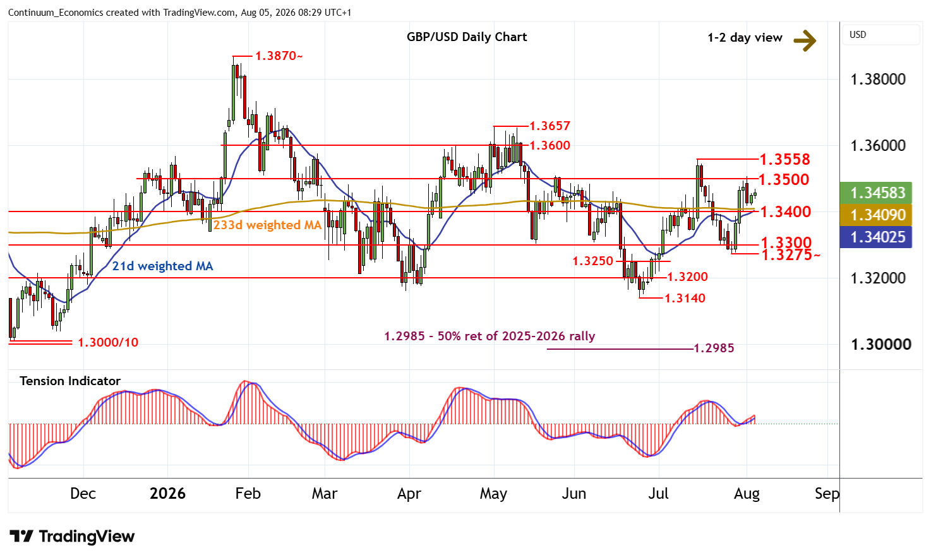Click the "21d weighted MA" label

point(162,266)
